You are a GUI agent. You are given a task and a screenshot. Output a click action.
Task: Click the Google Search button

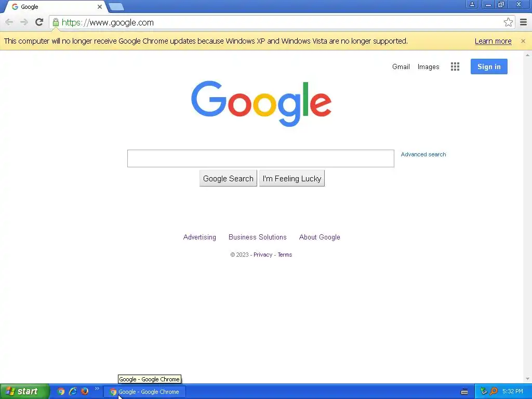click(x=228, y=179)
